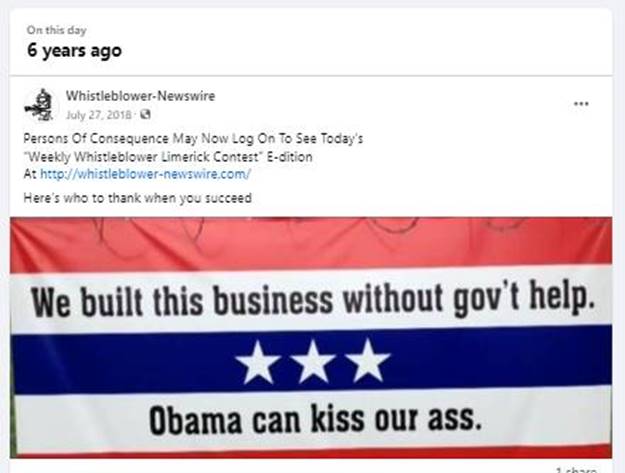Select the 6 years ago heading
The width and height of the screenshot is (625, 473).
coord(74,51)
